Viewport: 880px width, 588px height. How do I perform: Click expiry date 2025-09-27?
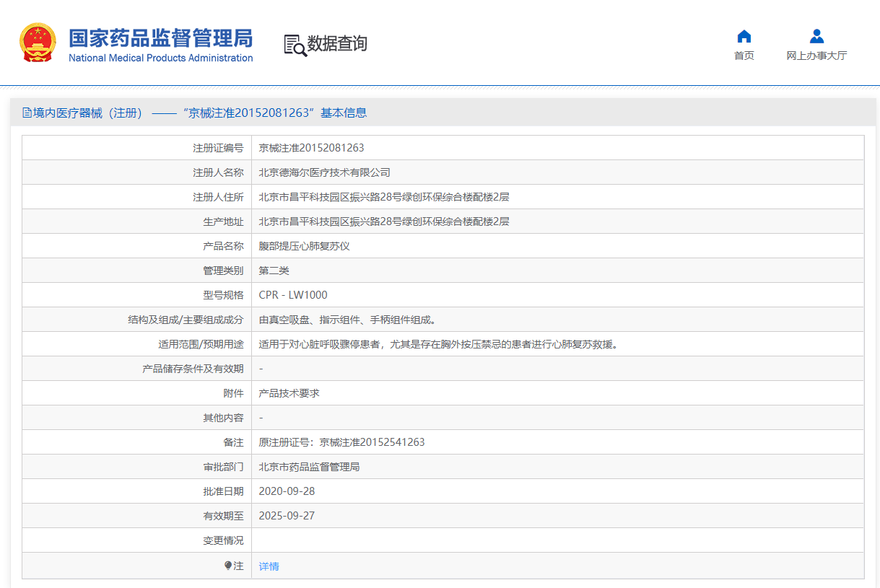tap(287, 516)
